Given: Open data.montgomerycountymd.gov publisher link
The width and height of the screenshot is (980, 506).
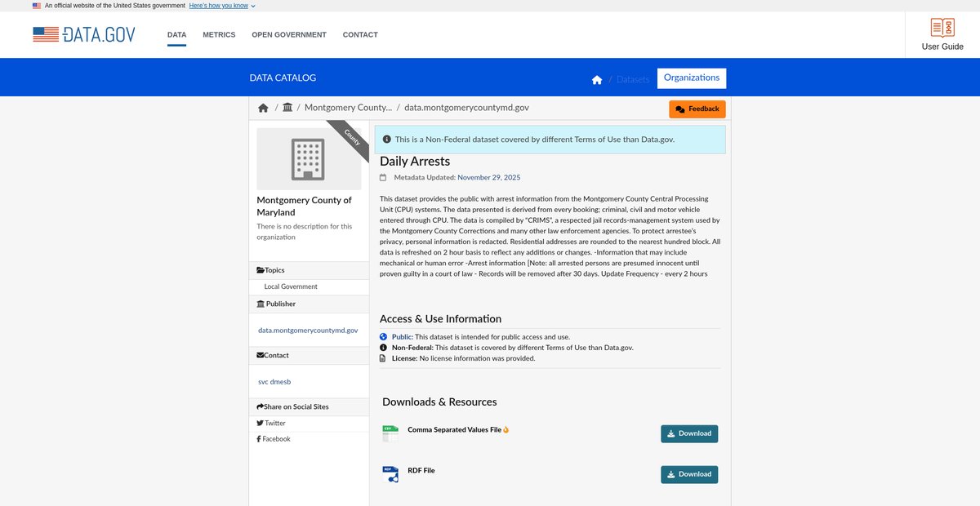Looking at the screenshot, I should point(308,331).
